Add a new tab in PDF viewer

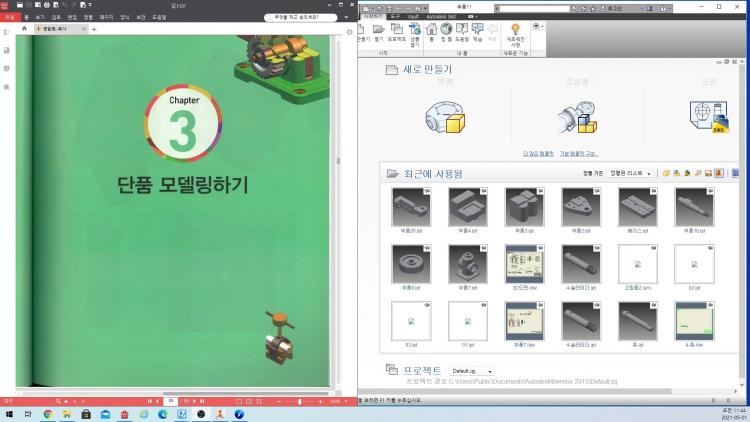coord(94,30)
